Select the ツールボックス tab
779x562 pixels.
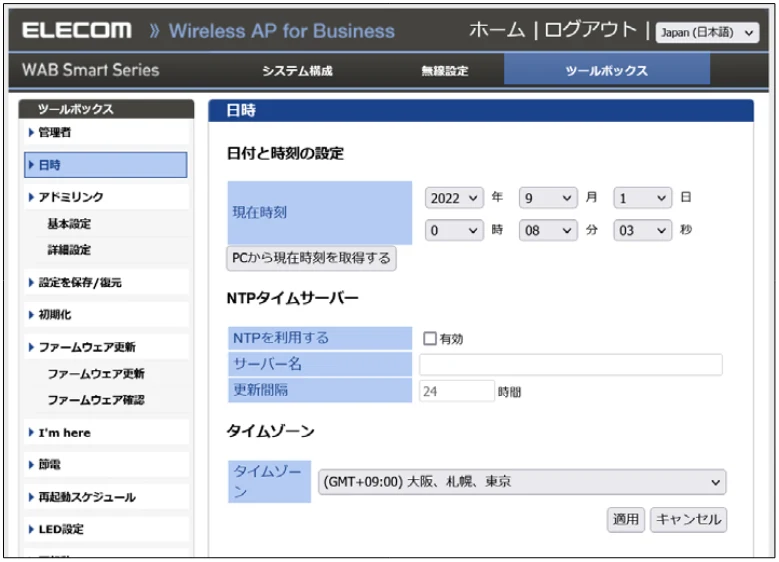tap(607, 70)
